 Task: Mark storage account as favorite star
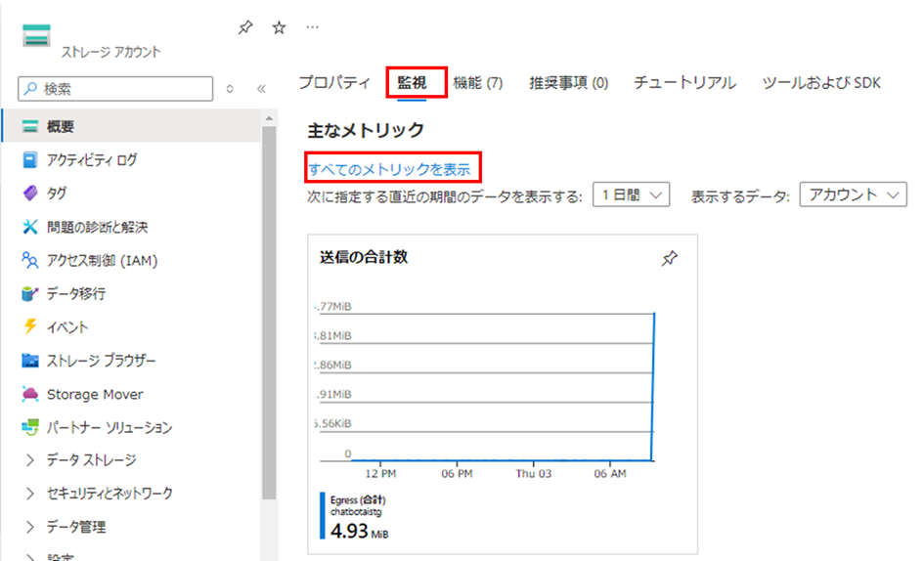[279, 27]
